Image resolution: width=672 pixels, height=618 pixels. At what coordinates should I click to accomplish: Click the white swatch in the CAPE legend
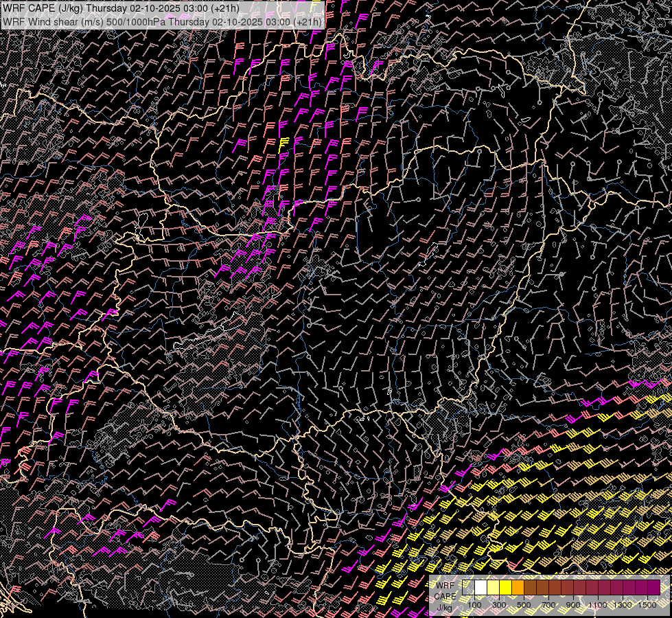[481, 587]
